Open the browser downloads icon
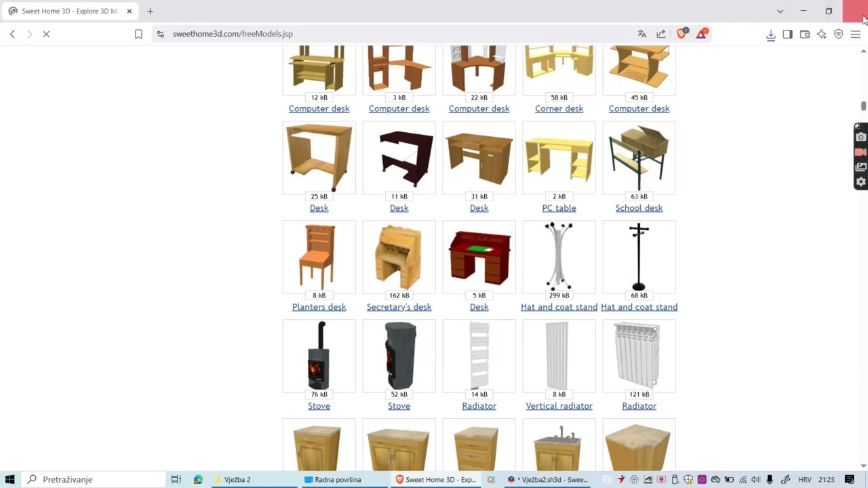Viewport: 868px width, 488px height. tap(771, 35)
